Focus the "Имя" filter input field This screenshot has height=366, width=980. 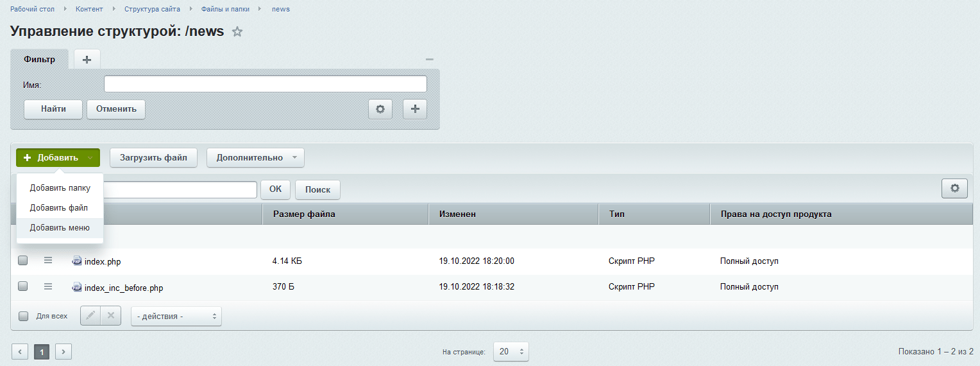pos(266,84)
